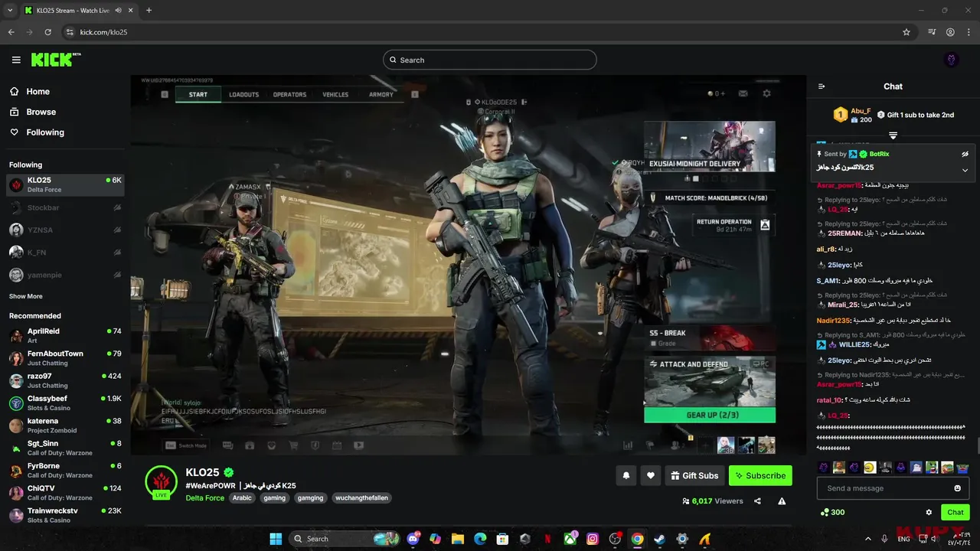Open katerena recommended channel
Image resolution: width=980 pixels, height=551 pixels.
pyautogui.click(x=65, y=425)
